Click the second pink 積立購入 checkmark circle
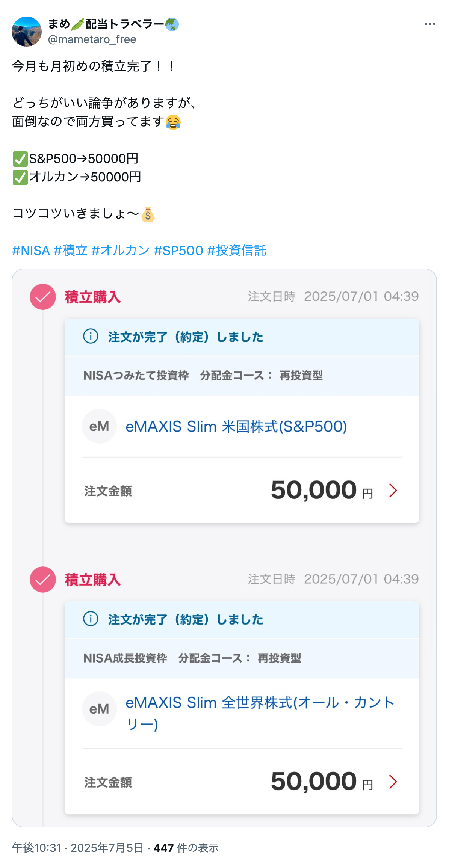Screen dimensions: 449x868 coord(43,579)
